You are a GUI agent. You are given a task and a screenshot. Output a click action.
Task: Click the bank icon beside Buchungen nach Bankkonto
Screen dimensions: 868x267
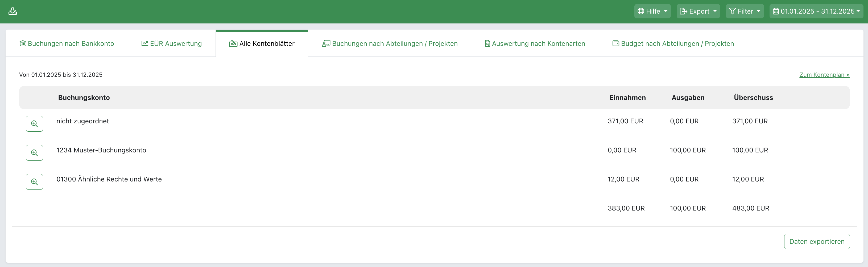point(23,43)
